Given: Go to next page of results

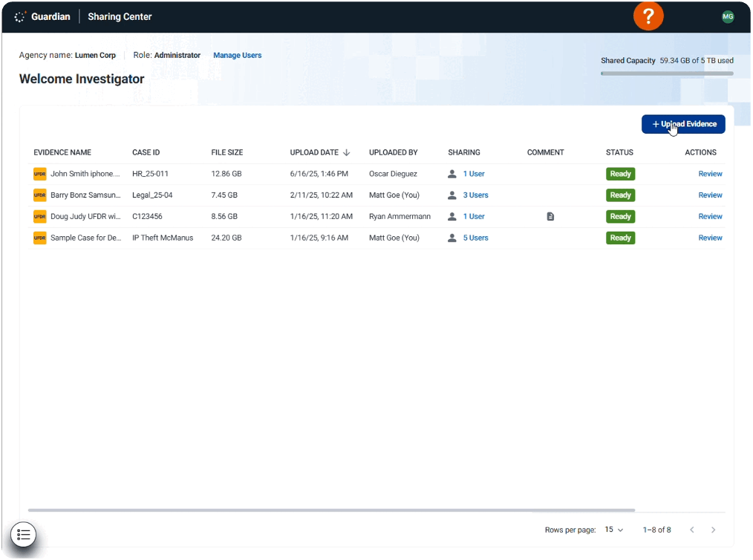Looking at the screenshot, I should click(x=713, y=530).
